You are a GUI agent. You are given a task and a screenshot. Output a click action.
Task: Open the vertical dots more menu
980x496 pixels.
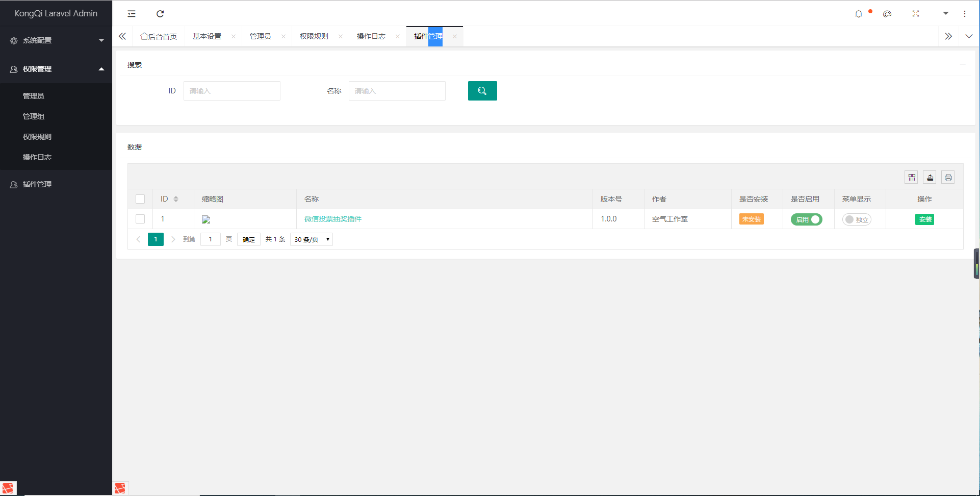(965, 14)
